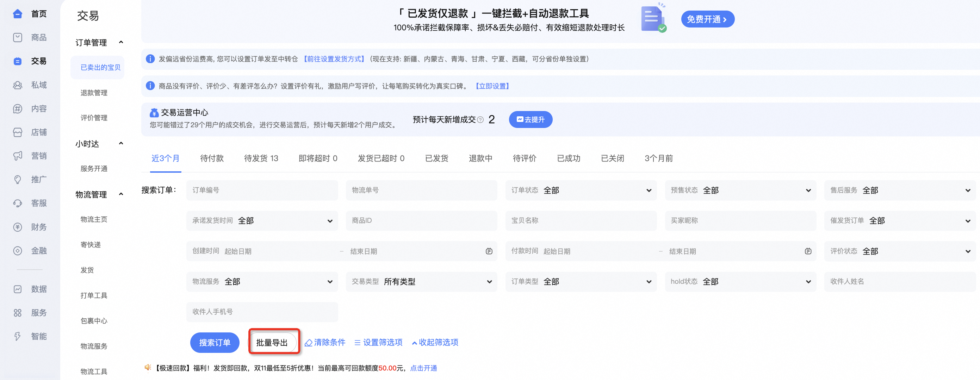The image size is (980, 380).
Task: Open the 智能 lightning icon
Action: tap(18, 336)
